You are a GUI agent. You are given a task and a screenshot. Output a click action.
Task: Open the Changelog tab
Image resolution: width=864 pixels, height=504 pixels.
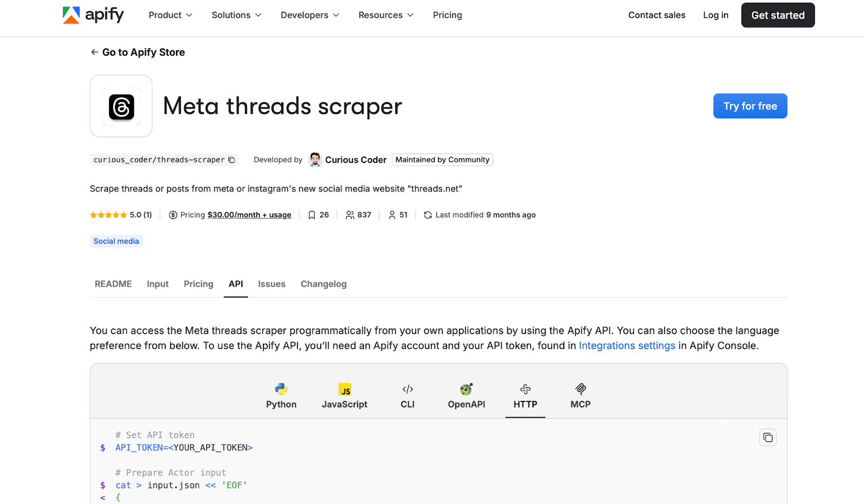(323, 284)
